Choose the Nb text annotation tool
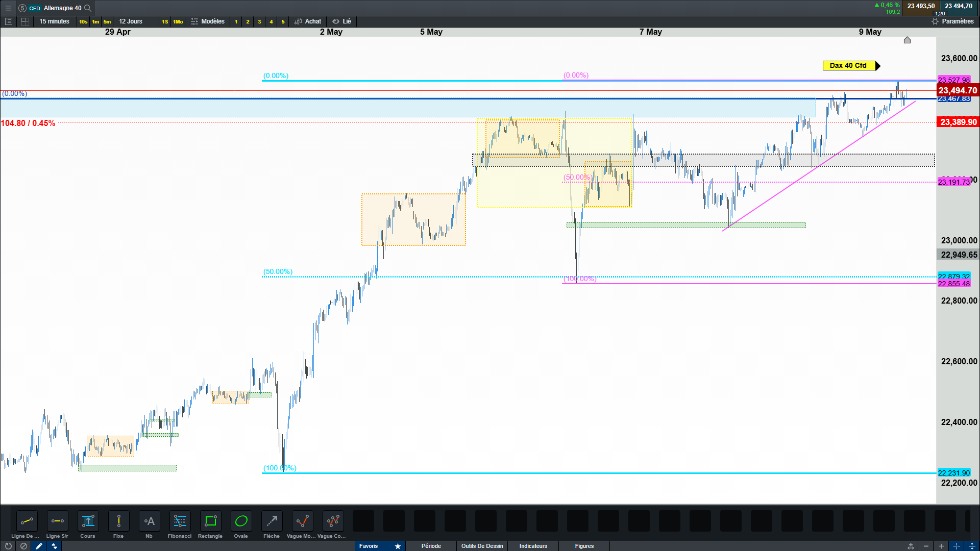 click(x=149, y=521)
